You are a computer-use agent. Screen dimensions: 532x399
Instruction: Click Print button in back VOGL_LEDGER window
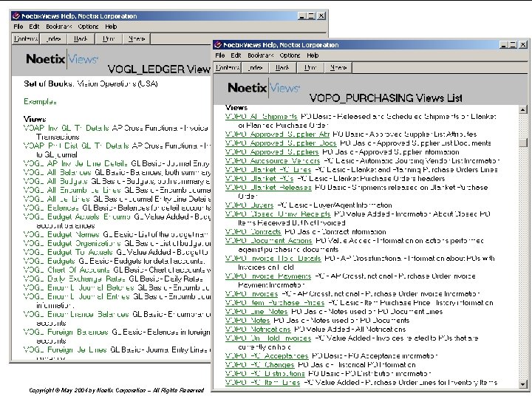(x=109, y=39)
